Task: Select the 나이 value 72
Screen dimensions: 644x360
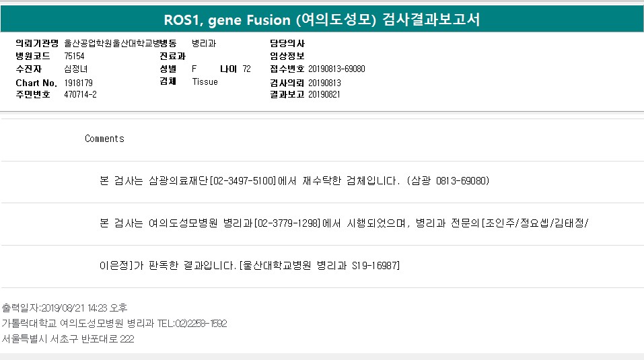Action: point(246,69)
